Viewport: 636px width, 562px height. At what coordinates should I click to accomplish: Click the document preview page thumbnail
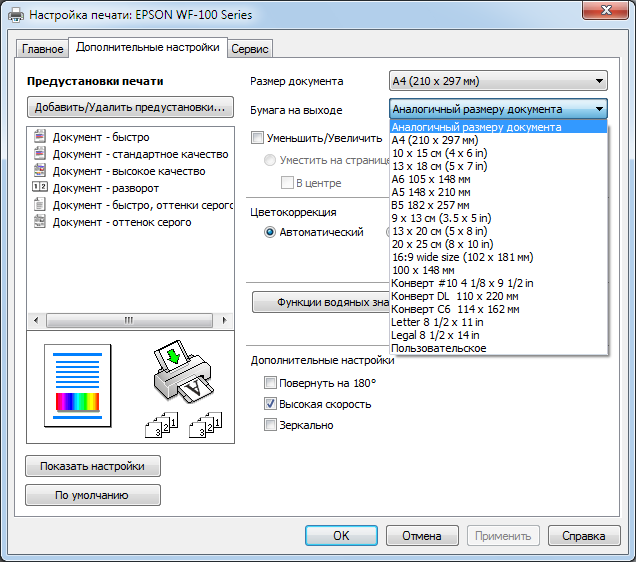(x=77, y=386)
